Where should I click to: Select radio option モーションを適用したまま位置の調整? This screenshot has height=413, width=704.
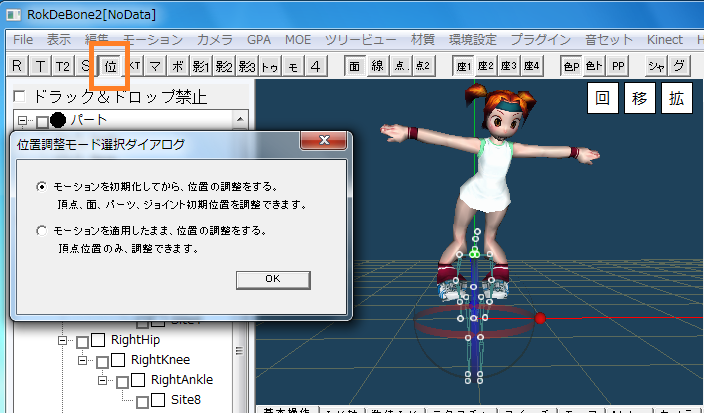[x=41, y=230]
